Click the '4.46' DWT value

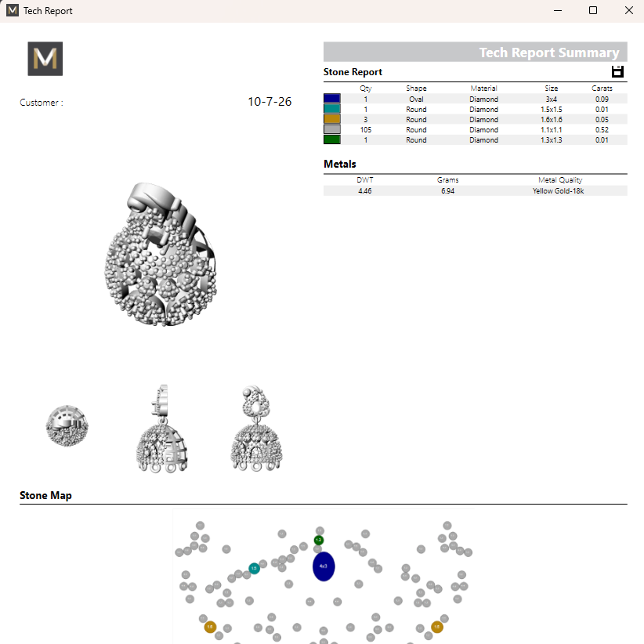click(365, 191)
